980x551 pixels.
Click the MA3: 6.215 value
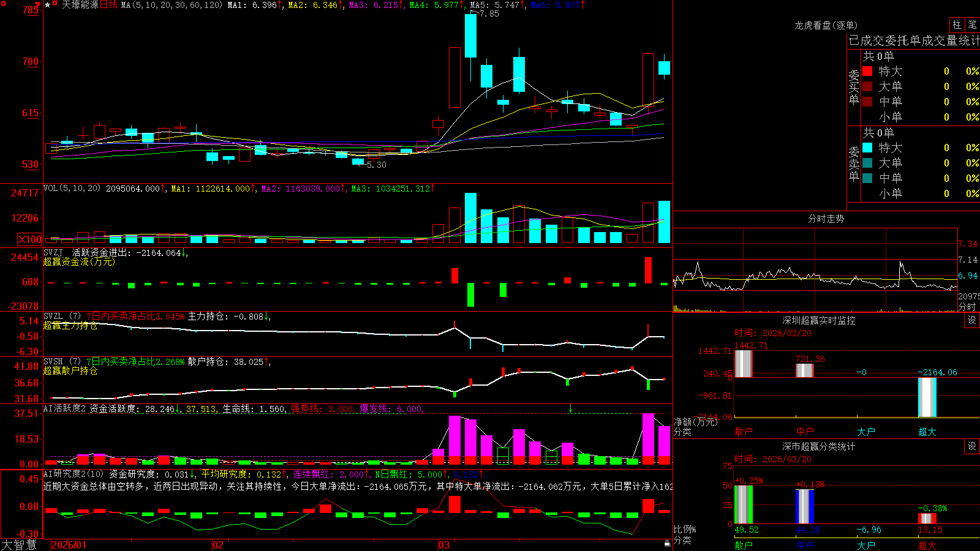(376, 5)
